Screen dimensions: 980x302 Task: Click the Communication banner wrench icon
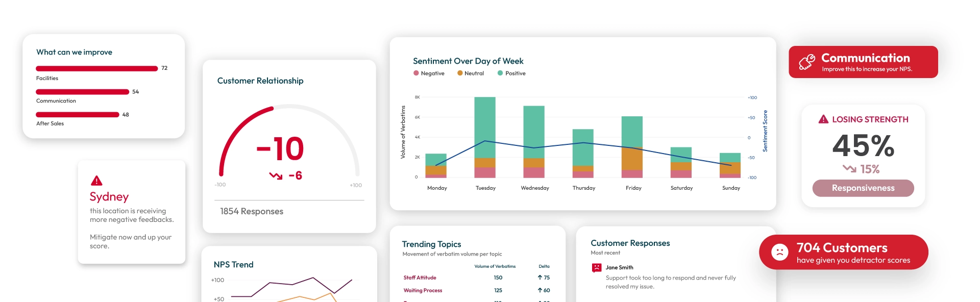[807, 62]
